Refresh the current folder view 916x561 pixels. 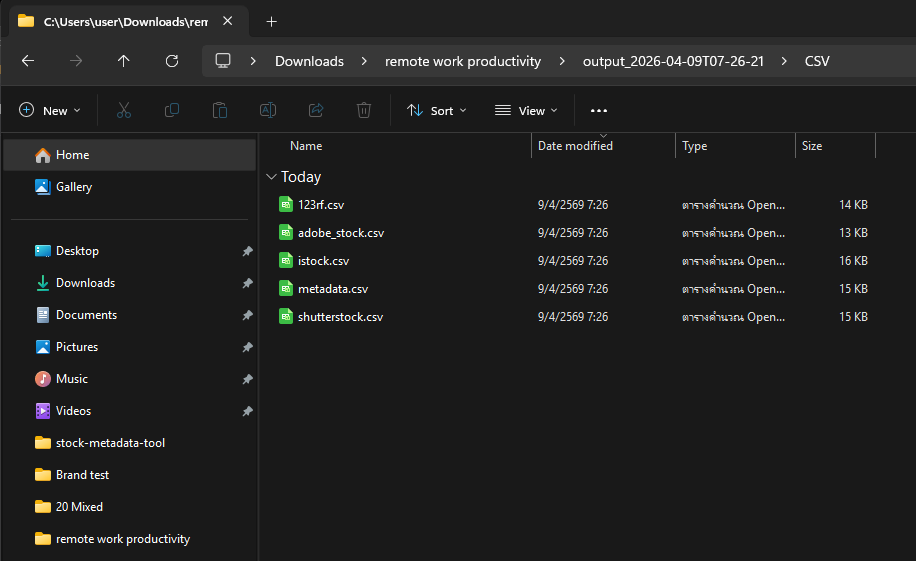pyautogui.click(x=172, y=61)
